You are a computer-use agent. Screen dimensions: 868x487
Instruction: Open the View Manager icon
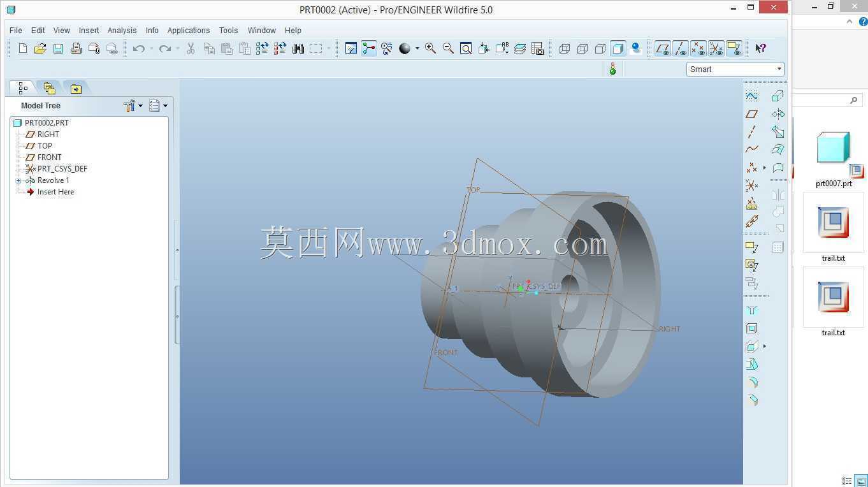(537, 48)
